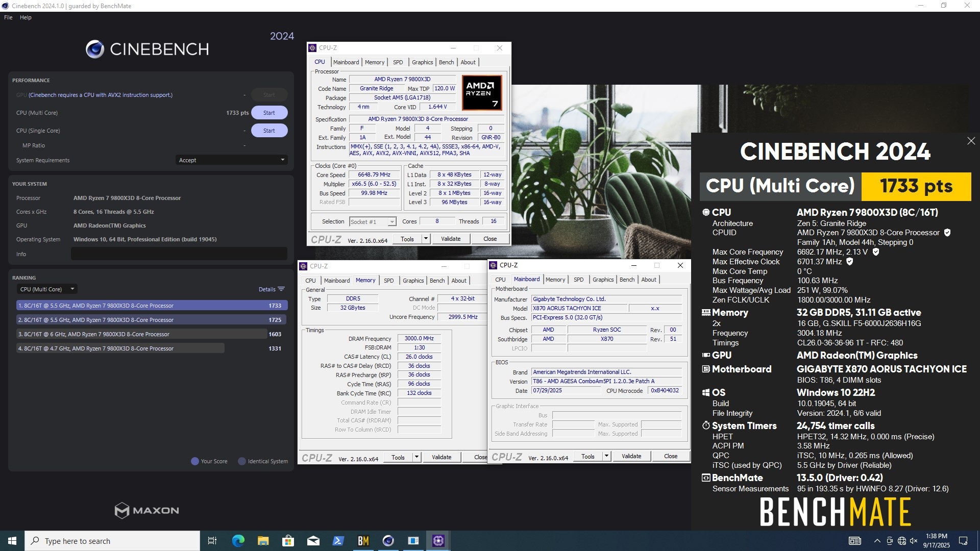Image resolution: width=980 pixels, height=551 pixels.
Task: Open File Explorer from taskbar
Action: point(263,541)
